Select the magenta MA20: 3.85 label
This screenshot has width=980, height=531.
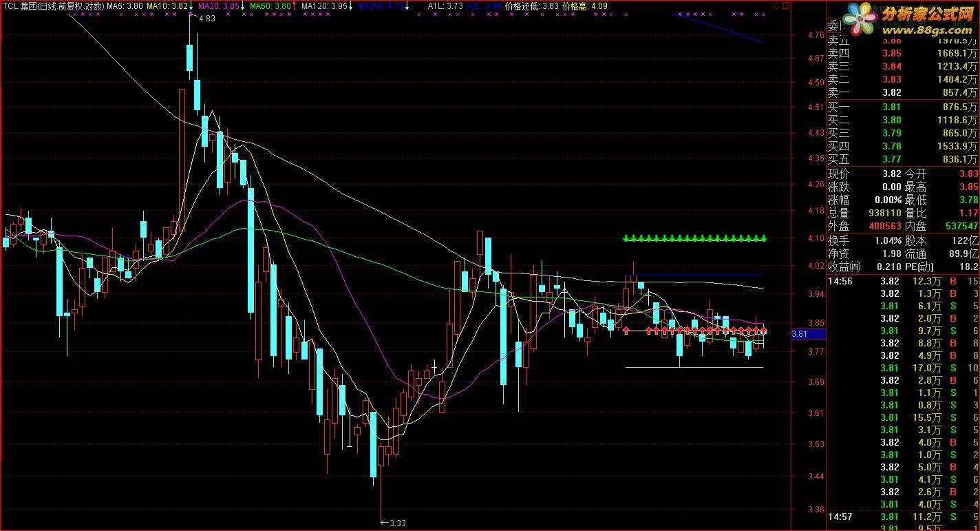[220, 6]
